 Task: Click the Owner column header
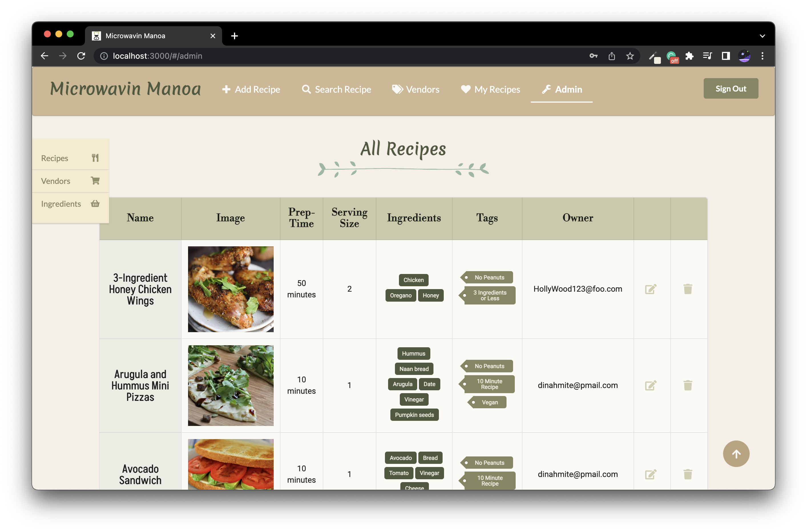click(x=578, y=218)
